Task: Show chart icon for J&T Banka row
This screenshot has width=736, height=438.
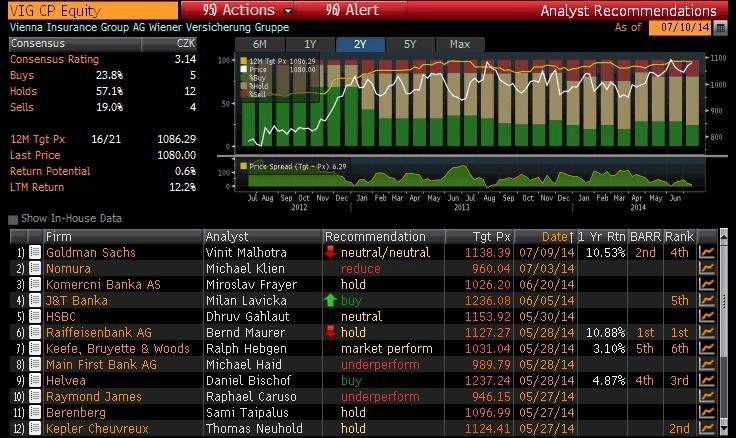Action: tap(706, 300)
